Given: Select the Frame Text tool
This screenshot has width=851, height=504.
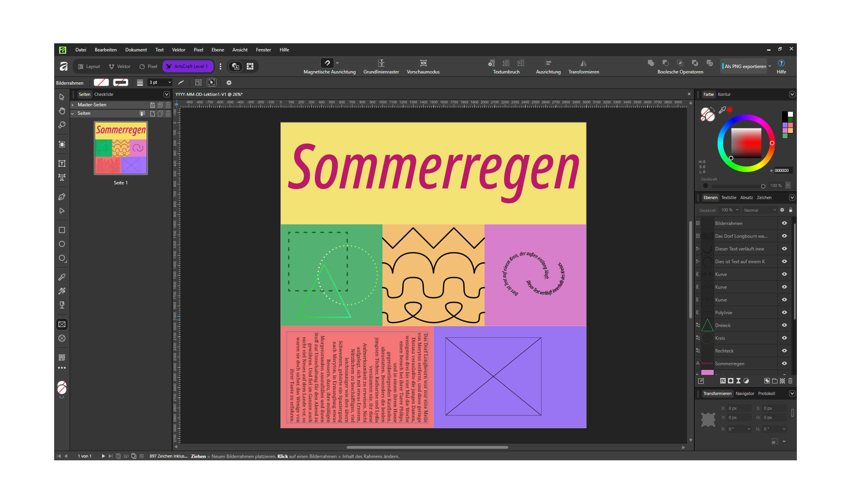Looking at the screenshot, I should tap(62, 163).
